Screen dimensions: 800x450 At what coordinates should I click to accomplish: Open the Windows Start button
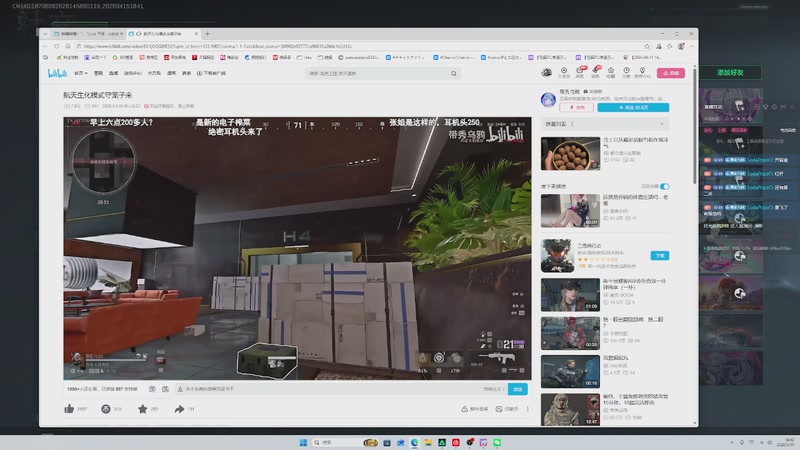coord(303,442)
